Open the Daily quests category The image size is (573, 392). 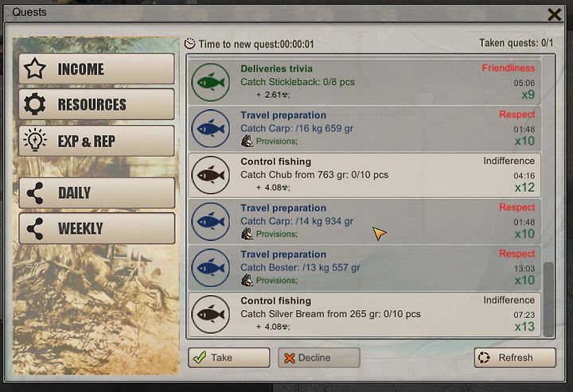97,192
